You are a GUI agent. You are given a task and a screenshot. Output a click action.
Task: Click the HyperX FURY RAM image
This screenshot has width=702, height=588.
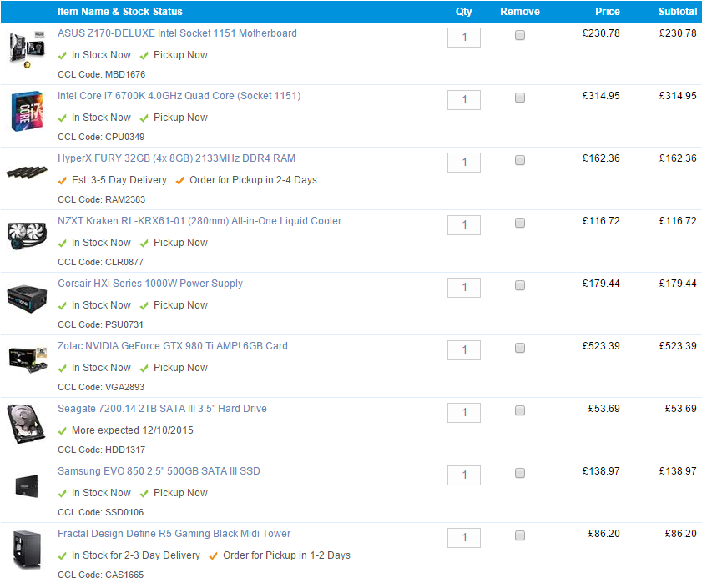27,173
